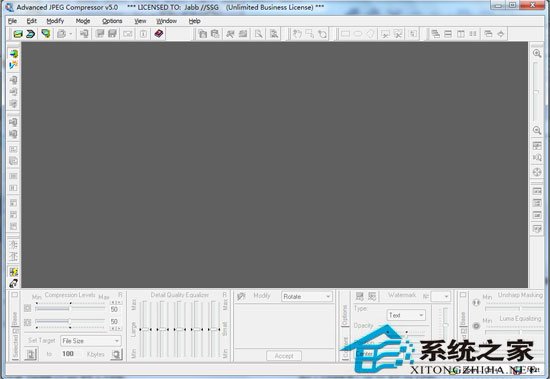This screenshot has height=379, width=550.
Task: Click the colored globe icon in left sidebar
Action: pyautogui.click(x=13, y=54)
